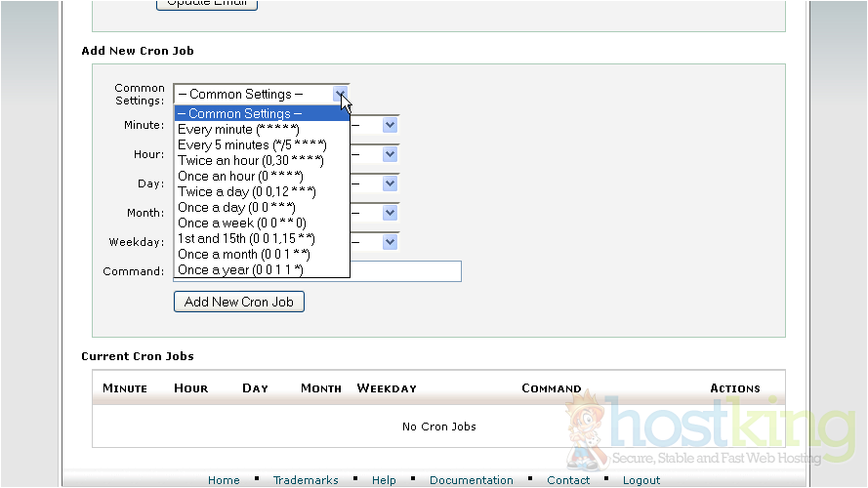Open the Help footer link
The image size is (868, 488).
point(384,480)
